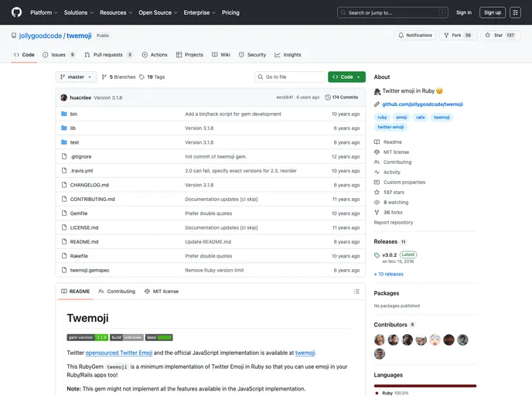Switch to the Projects tab
This screenshot has height=396, width=532.
190,55
